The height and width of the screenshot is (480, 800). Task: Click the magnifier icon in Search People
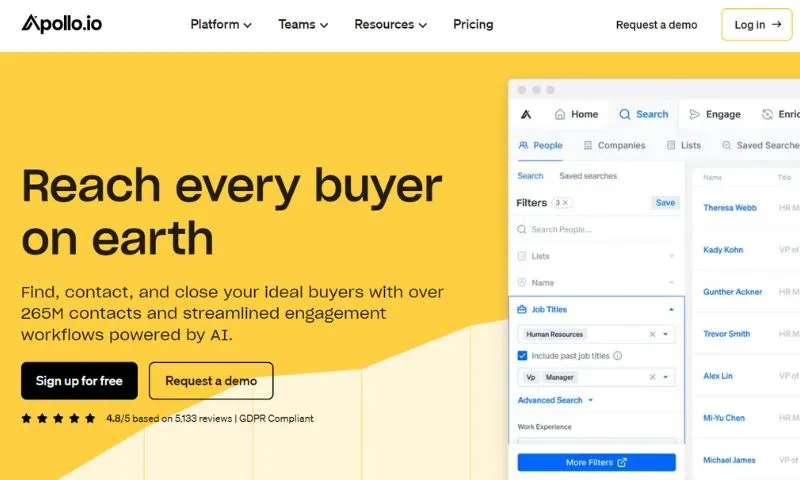[521, 230]
